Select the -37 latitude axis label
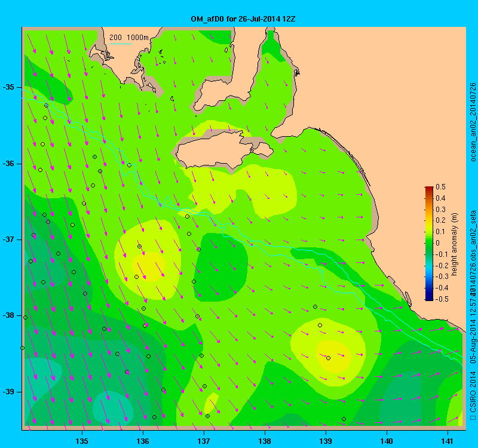This screenshot has width=478, height=448. pyautogui.click(x=8, y=240)
